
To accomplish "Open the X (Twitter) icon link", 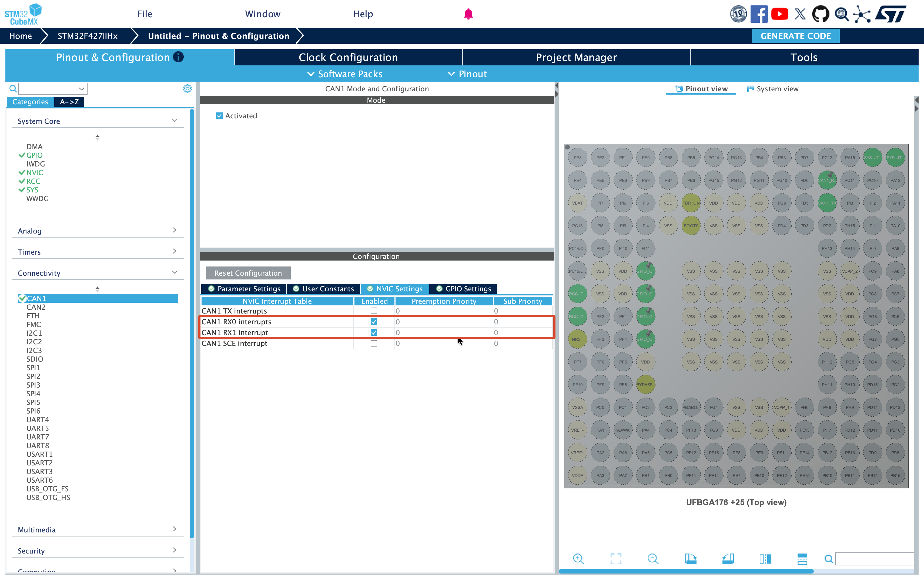I will coord(800,14).
